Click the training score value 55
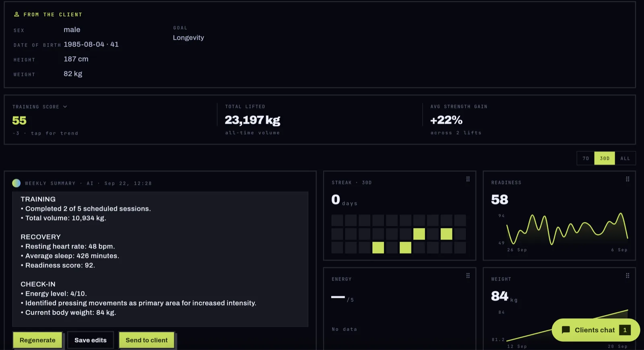 [x=19, y=120]
